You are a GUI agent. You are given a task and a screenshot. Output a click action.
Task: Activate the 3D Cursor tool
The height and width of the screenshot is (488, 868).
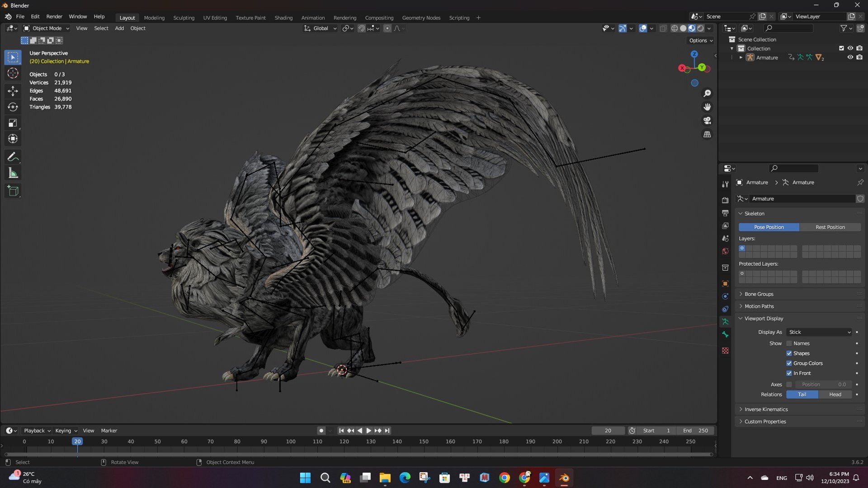pyautogui.click(x=13, y=73)
